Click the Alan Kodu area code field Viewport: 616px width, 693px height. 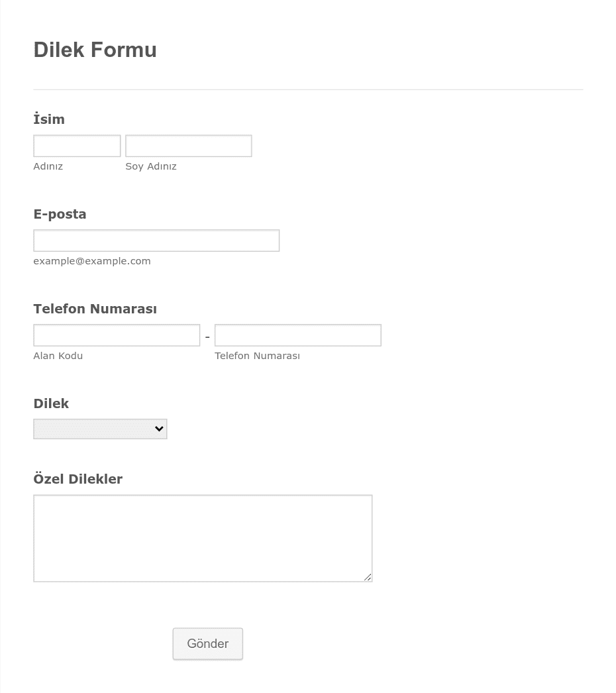click(117, 335)
